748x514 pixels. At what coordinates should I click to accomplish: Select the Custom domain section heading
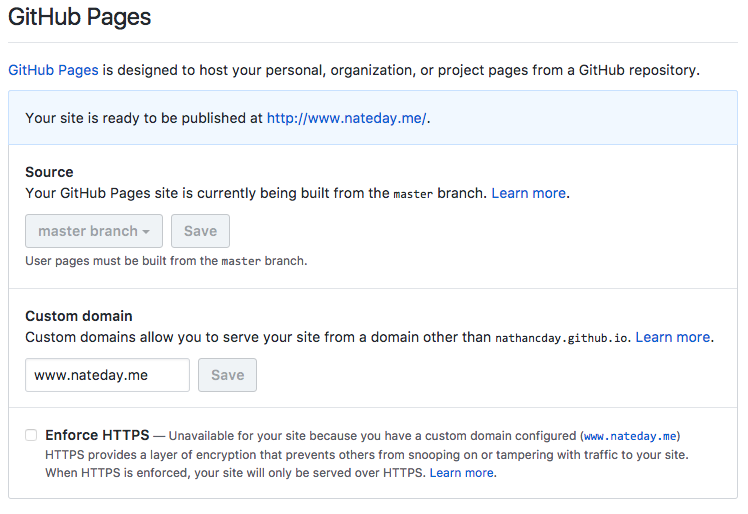79,316
